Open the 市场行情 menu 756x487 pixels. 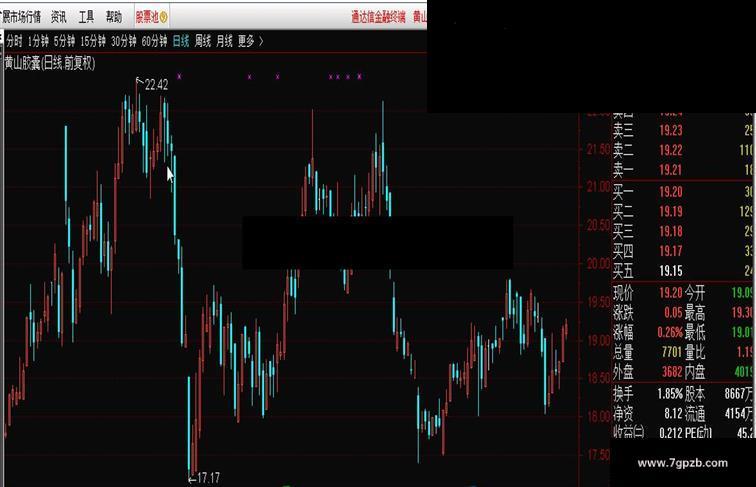[24, 17]
